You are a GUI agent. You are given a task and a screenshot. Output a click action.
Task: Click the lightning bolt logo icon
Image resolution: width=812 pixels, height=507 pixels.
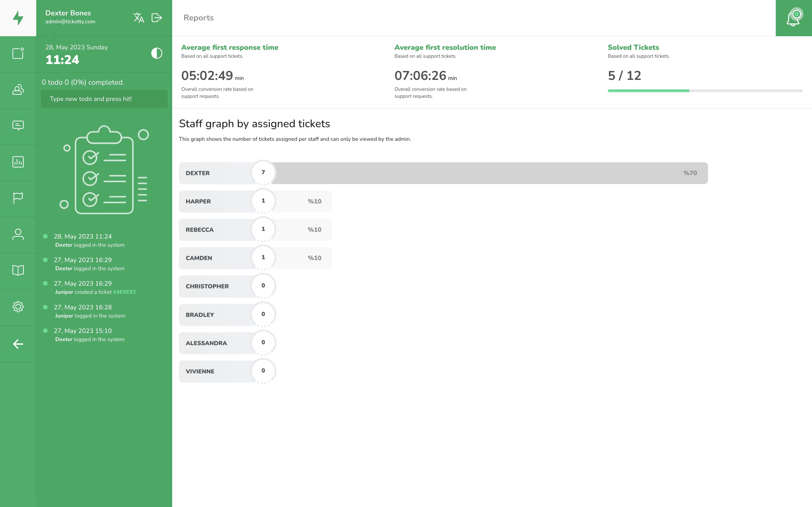tap(18, 18)
